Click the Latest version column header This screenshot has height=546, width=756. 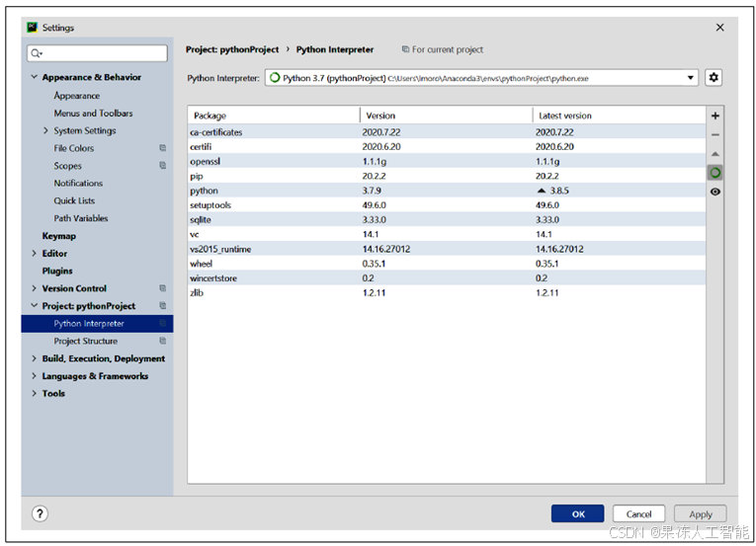click(x=619, y=116)
